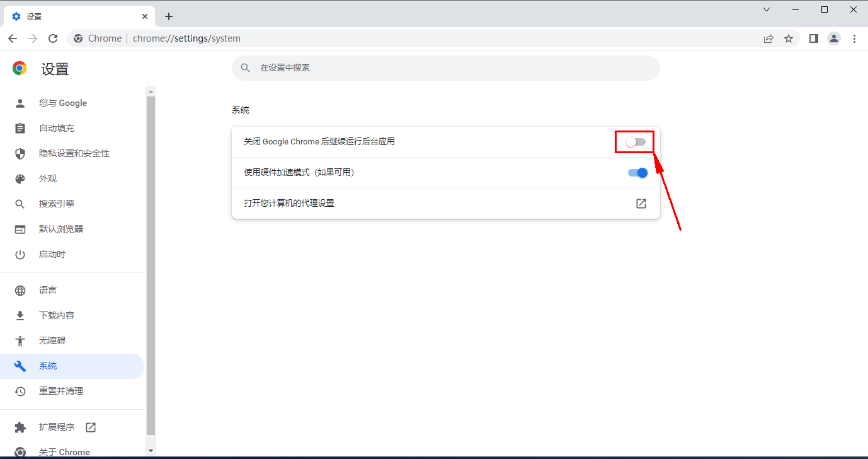Image resolution: width=868 pixels, height=459 pixels.
Task: Open new tab with plus button
Action: tap(169, 16)
